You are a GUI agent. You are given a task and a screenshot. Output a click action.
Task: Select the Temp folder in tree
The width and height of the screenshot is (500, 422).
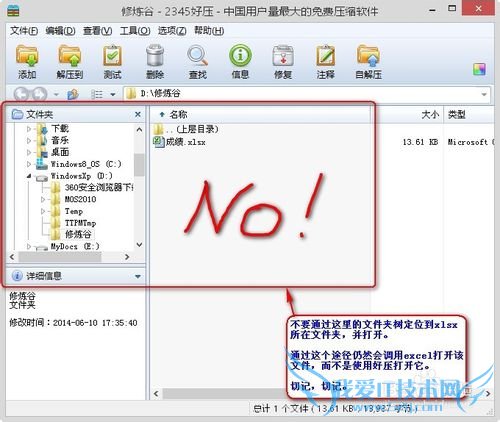pos(74,211)
